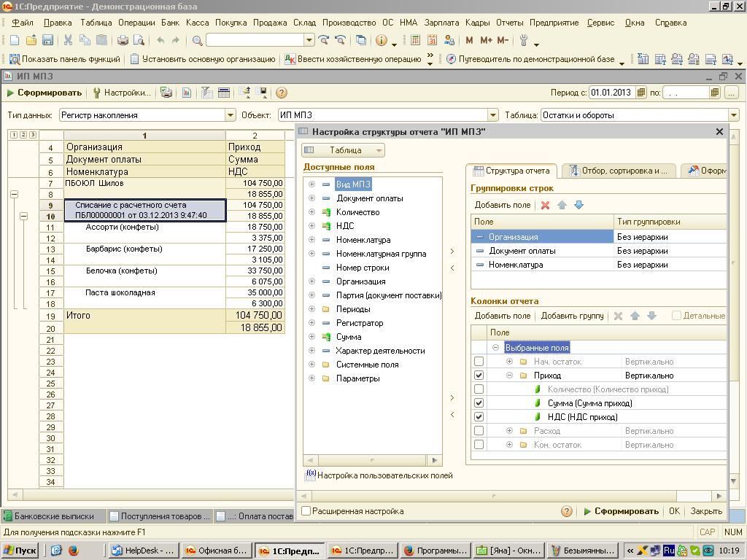Click the save (floppy disk) toolbar icon
This screenshot has height=560, width=747.
(x=47, y=41)
